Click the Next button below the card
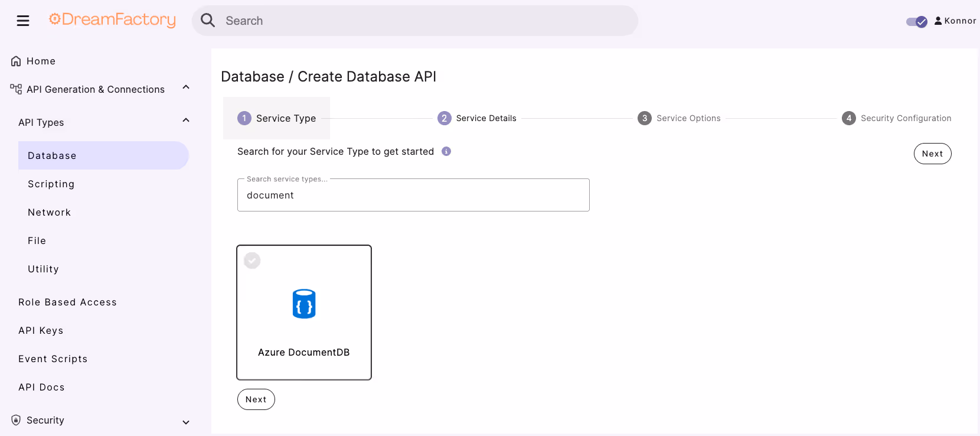The width and height of the screenshot is (980, 436). (x=256, y=399)
